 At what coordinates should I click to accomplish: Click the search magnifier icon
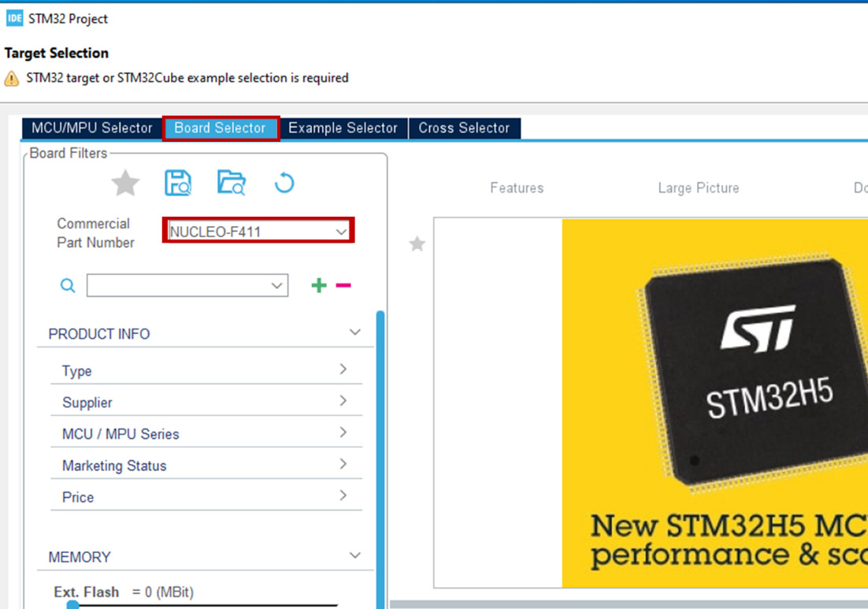click(x=68, y=286)
